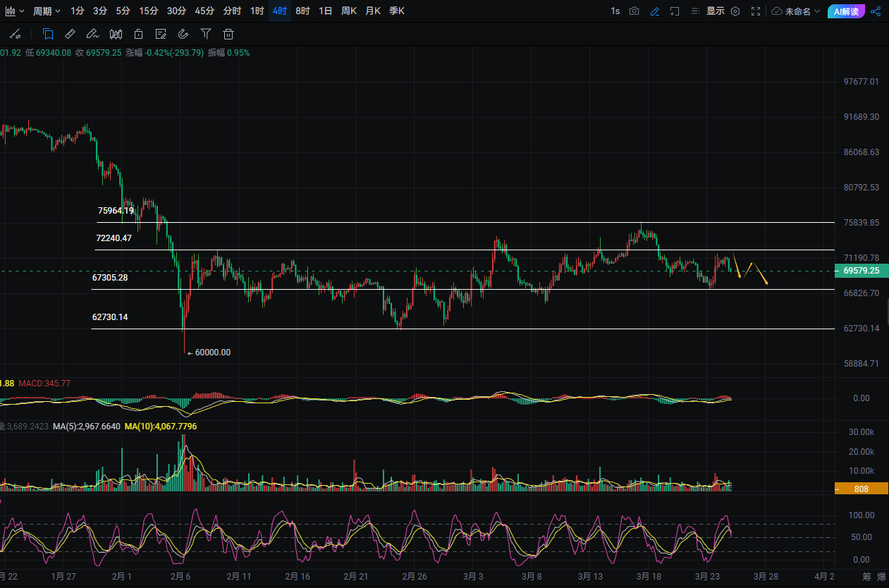Switch to the 1日 timeframe

[326, 11]
